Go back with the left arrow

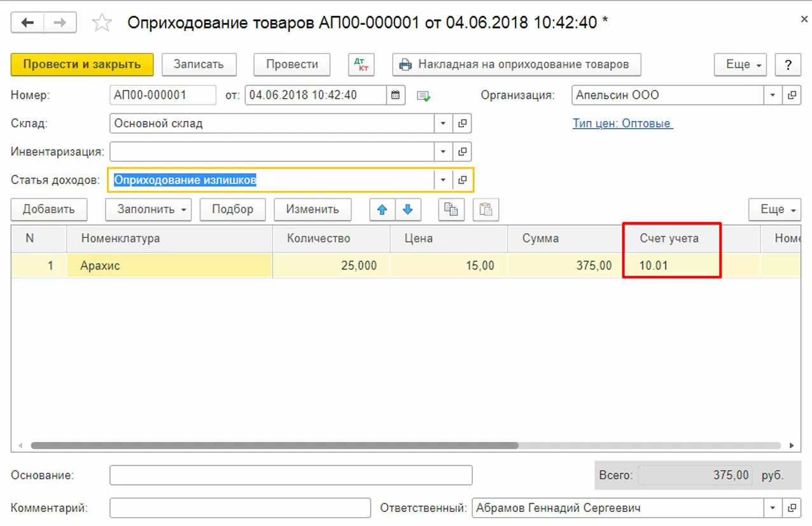click(27, 23)
